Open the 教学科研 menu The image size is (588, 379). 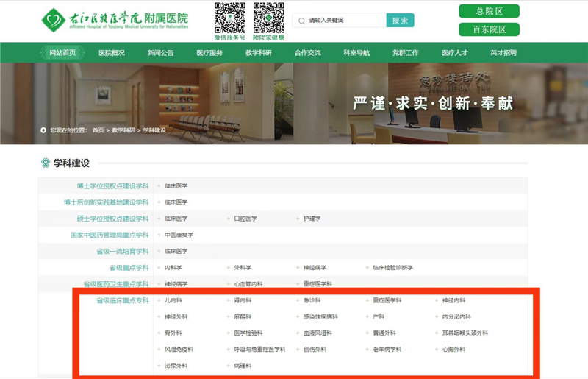tap(259, 53)
